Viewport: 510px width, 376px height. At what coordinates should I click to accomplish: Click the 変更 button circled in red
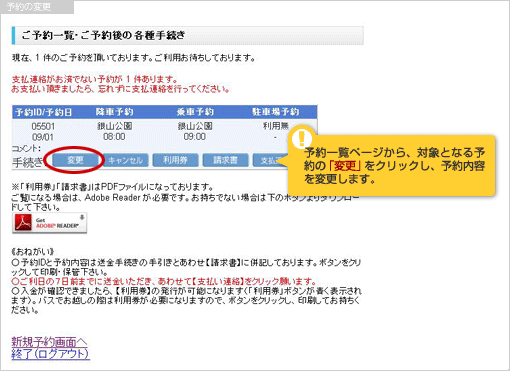point(75,160)
